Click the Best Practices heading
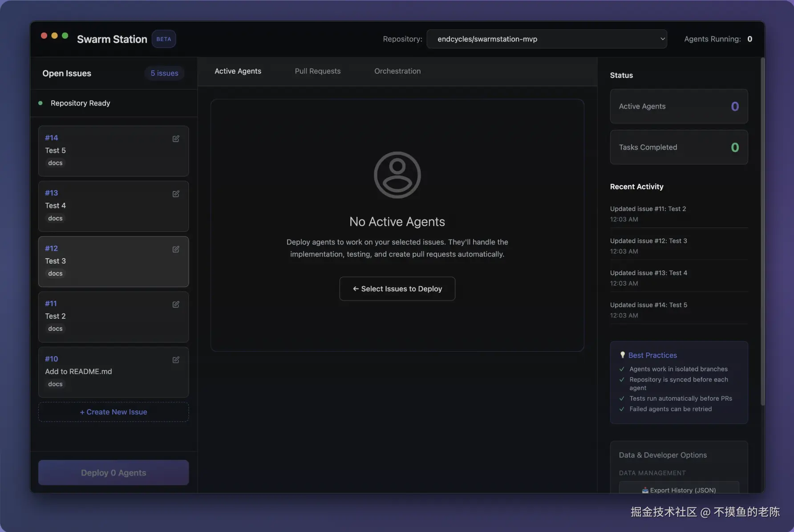 (x=652, y=355)
